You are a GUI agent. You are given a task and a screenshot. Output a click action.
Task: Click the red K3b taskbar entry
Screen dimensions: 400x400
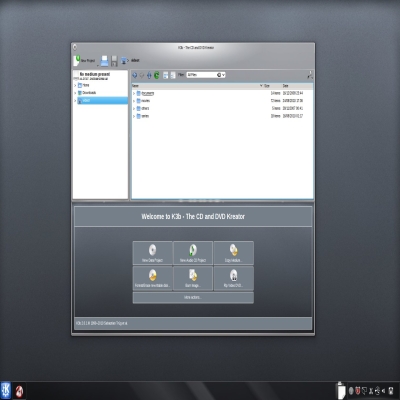coord(19,391)
